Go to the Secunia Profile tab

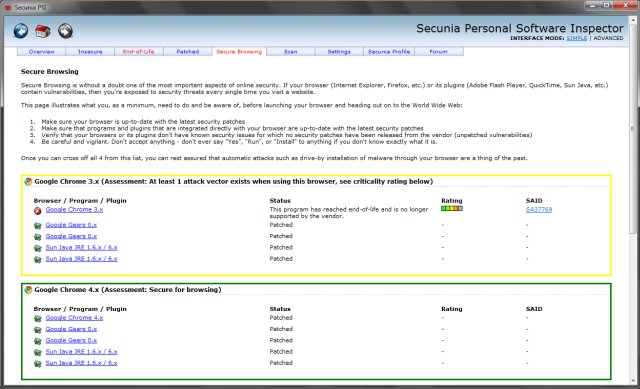tap(389, 52)
